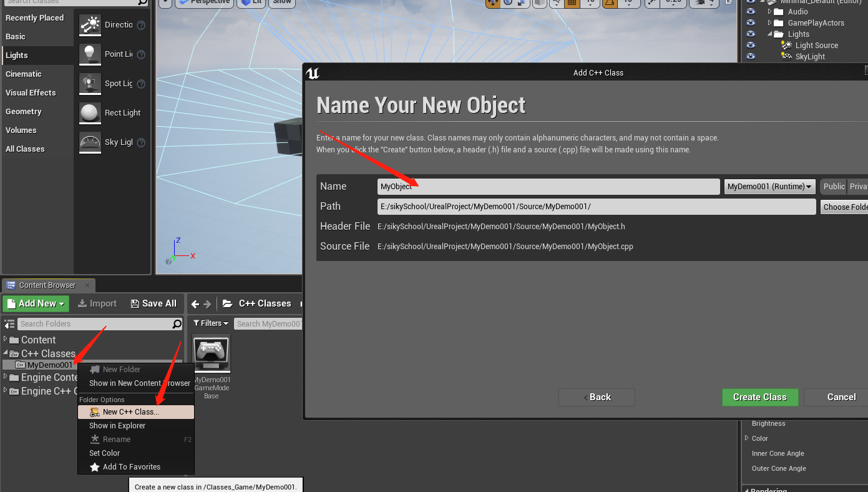Click the Content Browser forward arrow
Image resolution: width=868 pixels, height=492 pixels.
[208, 304]
